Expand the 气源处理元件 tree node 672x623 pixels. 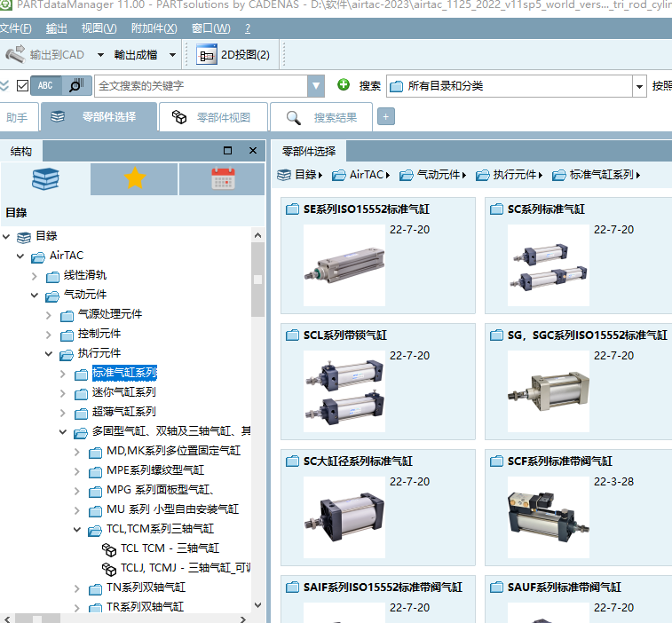tap(49, 315)
